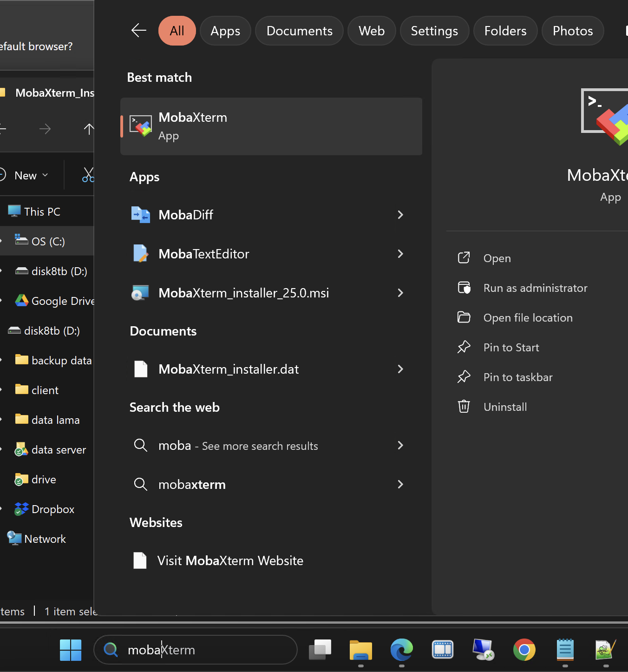Viewport: 628px width, 672px height.
Task: Click the taskbar search box containing "mobaXterm"
Action: pos(196,650)
